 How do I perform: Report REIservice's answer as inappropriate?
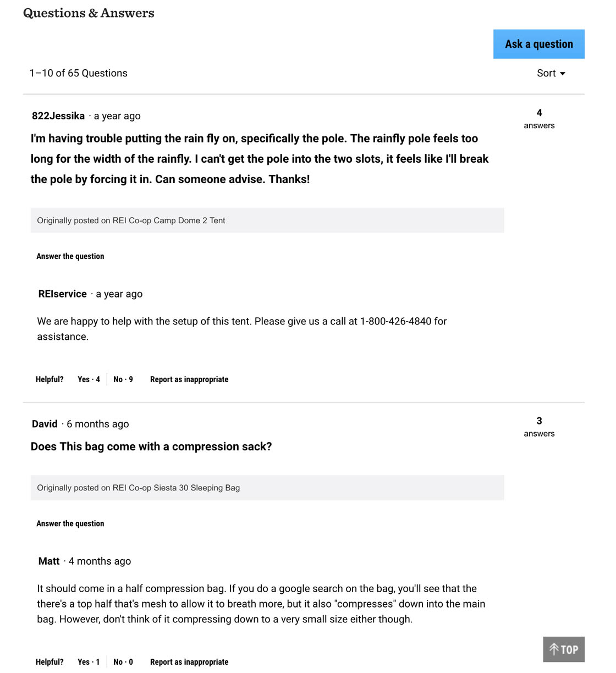click(x=189, y=379)
